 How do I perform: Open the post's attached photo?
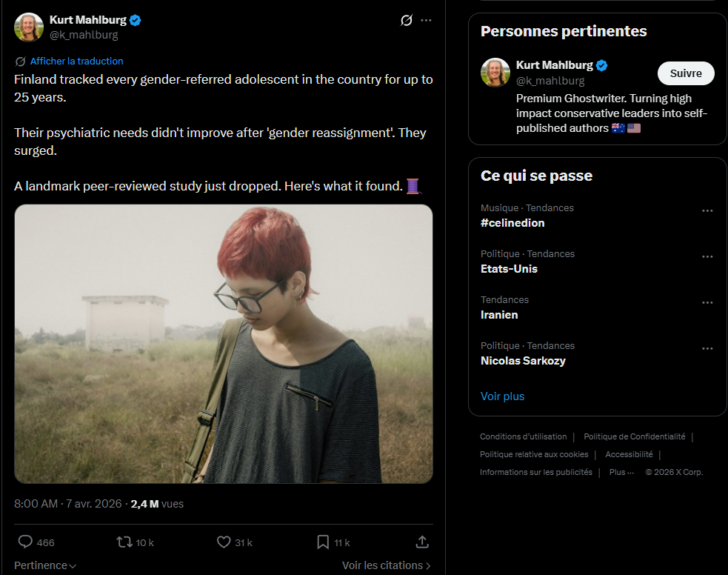pyautogui.click(x=224, y=344)
